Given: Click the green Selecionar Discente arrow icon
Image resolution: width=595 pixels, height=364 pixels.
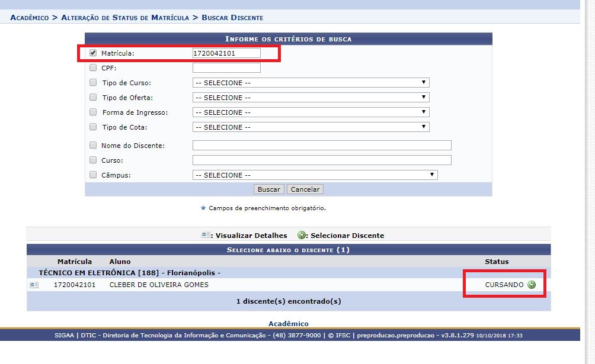Looking at the screenshot, I should pyautogui.click(x=532, y=285).
